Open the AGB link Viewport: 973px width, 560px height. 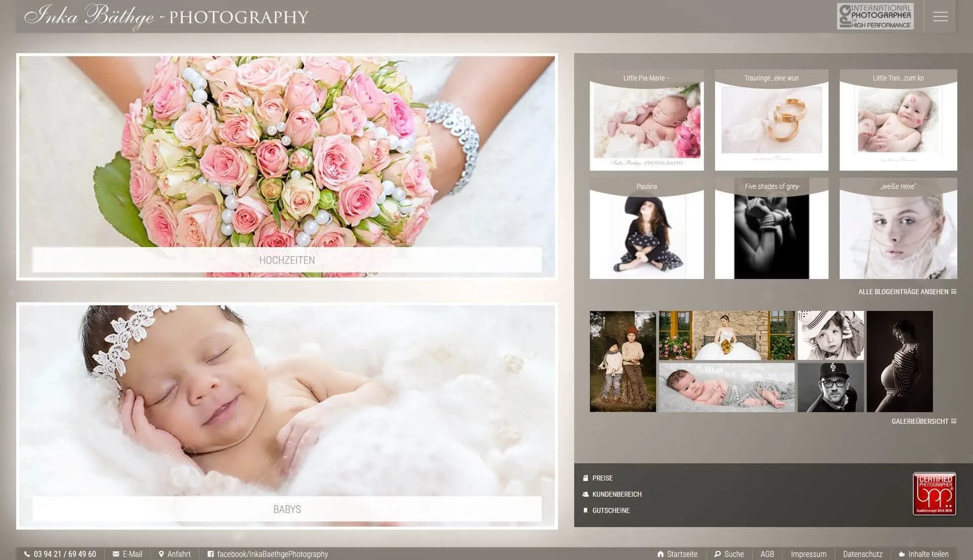(768, 554)
